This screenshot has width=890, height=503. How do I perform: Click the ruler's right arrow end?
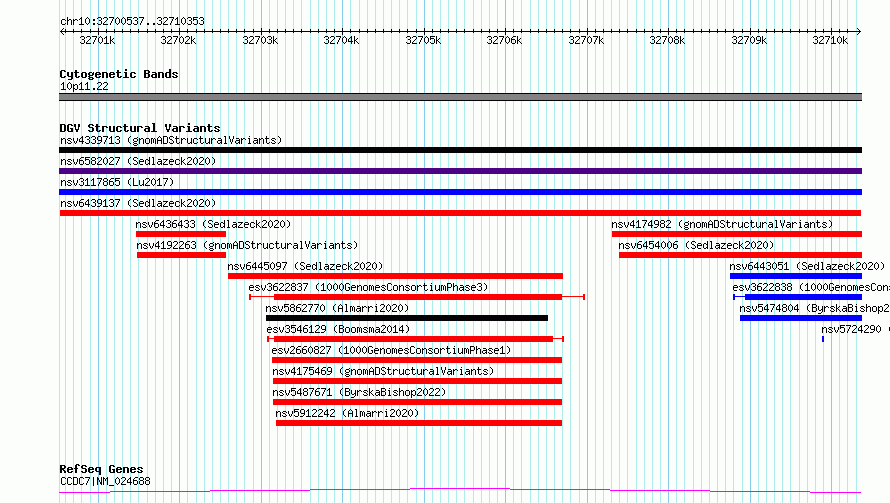(x=859, y=31)
